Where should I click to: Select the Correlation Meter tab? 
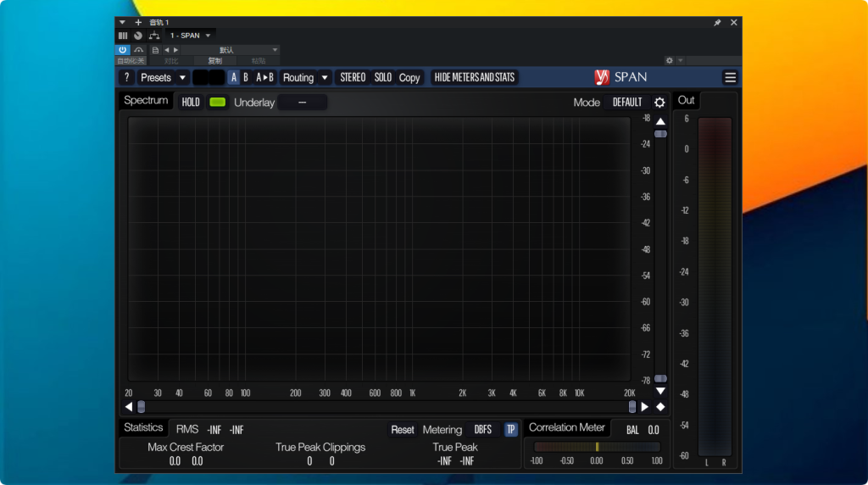point(567,427)
